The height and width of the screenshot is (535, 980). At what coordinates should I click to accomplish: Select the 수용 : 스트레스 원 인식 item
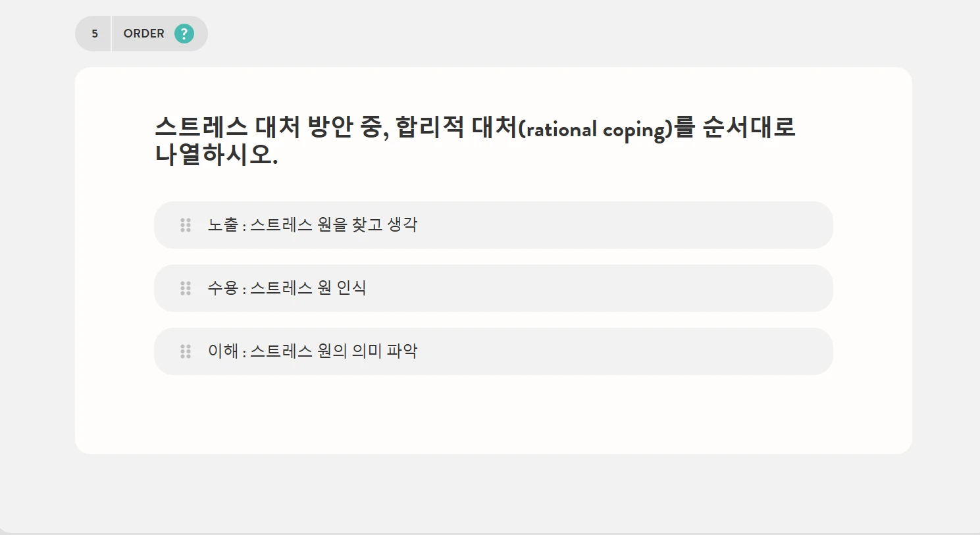[493, 288]
